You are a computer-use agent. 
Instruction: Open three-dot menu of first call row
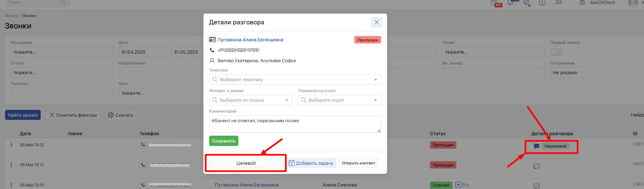(12, 145)
